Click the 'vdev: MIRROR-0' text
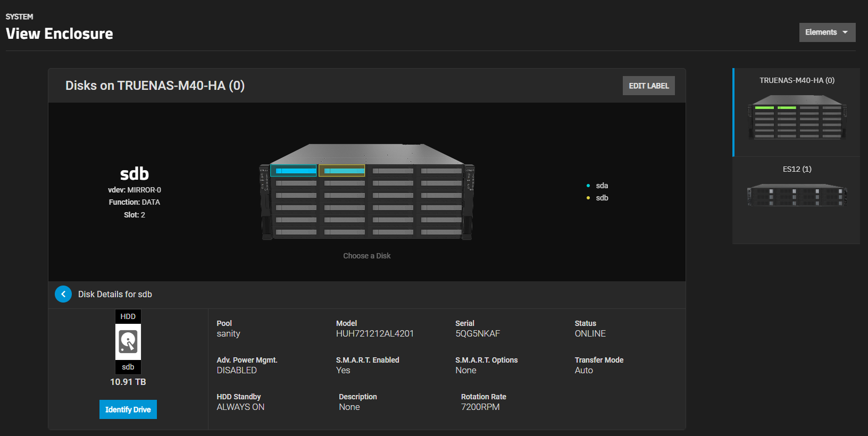This screenshot has width=868, height=436. (x=135, y=190)
